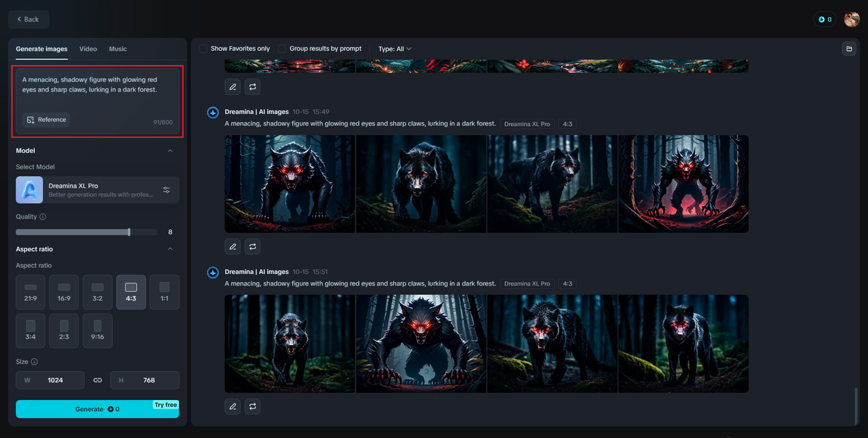Screen dimensions: 868x438
Task: Select the 21:9 aspect ratio
Action: (31, 292)
